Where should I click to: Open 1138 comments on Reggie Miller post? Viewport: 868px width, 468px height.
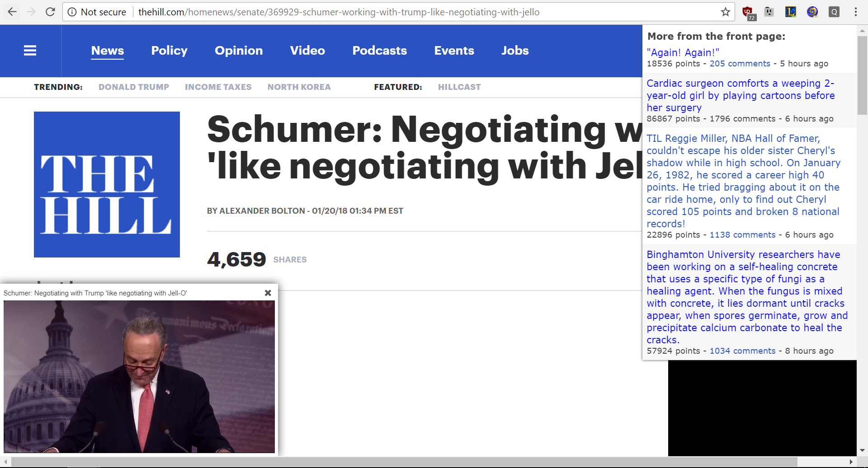(x=742, y=235)
